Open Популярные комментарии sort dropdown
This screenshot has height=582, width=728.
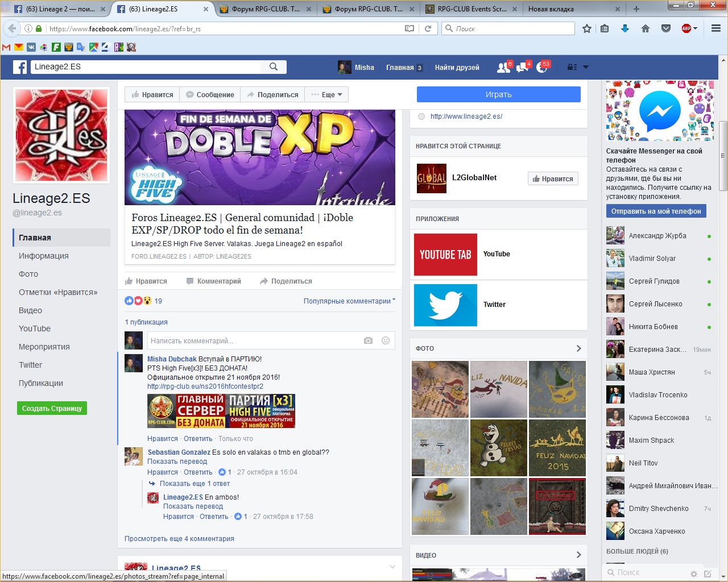(x=349, y=301)
